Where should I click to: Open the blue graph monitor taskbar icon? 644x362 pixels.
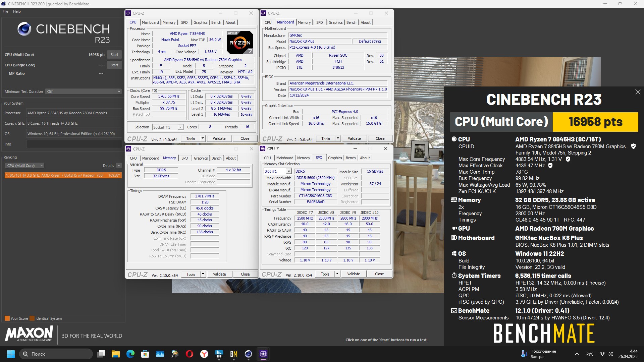[x=160, y=354]
